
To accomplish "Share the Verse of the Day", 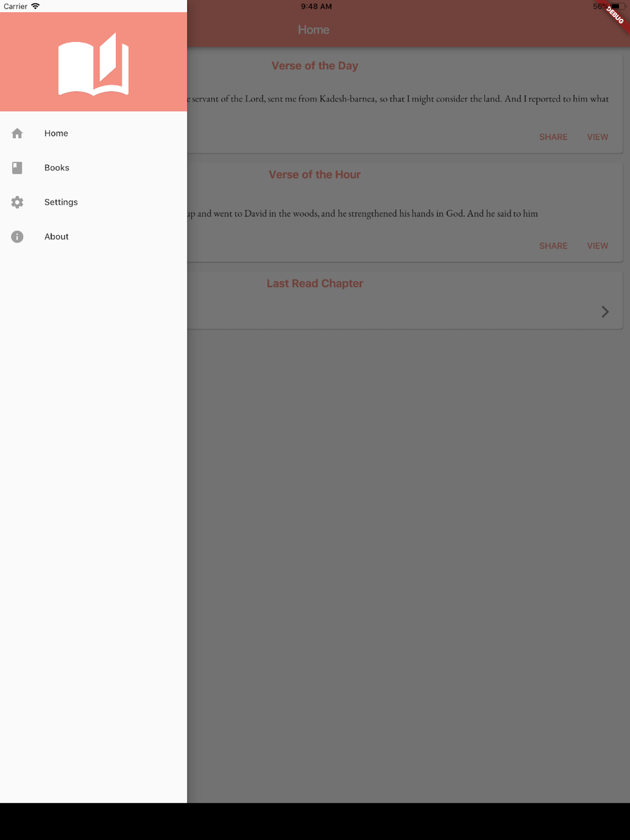I will pos(553,137).
